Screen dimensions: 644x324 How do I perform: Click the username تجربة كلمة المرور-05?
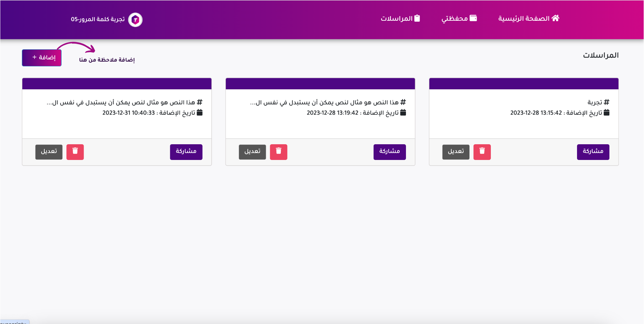pos(98,19)
